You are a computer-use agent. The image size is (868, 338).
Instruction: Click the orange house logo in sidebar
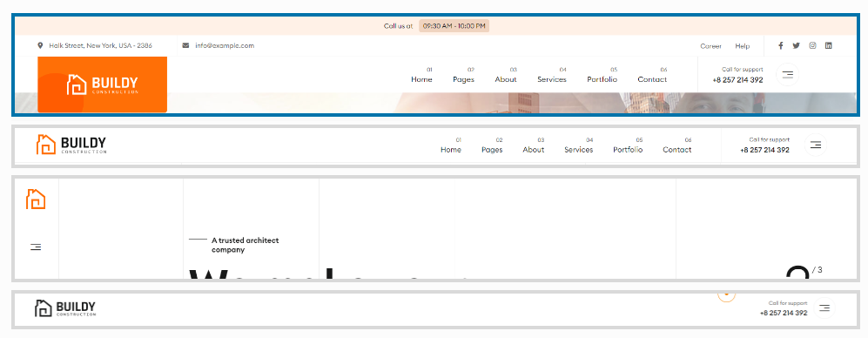coord(36,199)
